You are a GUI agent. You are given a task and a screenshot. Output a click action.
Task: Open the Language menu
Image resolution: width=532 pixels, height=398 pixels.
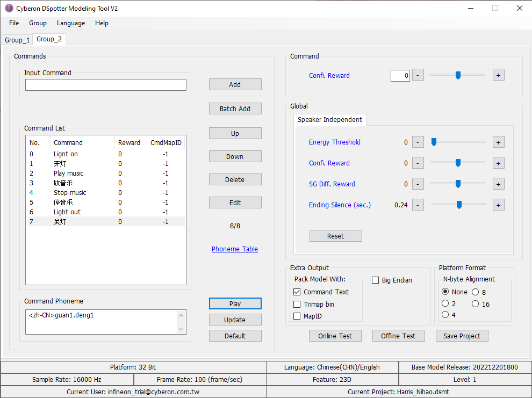[x=70, y=23]
